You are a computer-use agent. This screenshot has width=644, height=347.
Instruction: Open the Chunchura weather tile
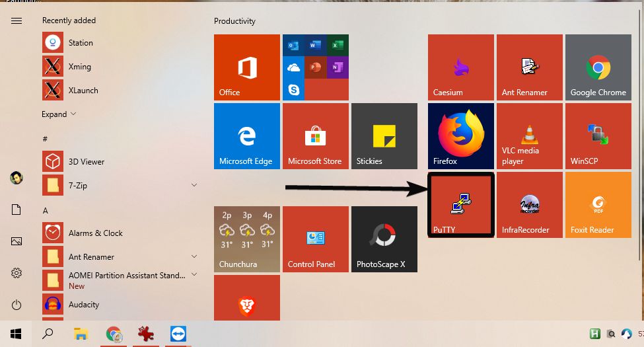pos(247,239)
